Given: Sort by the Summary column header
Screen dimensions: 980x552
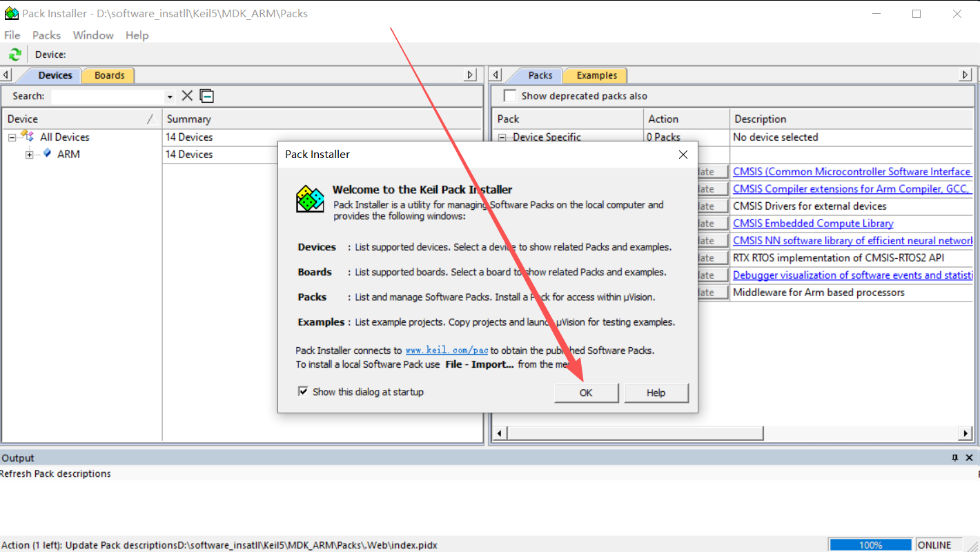Looking at the screenshot, I should click(x=322, y=119).
